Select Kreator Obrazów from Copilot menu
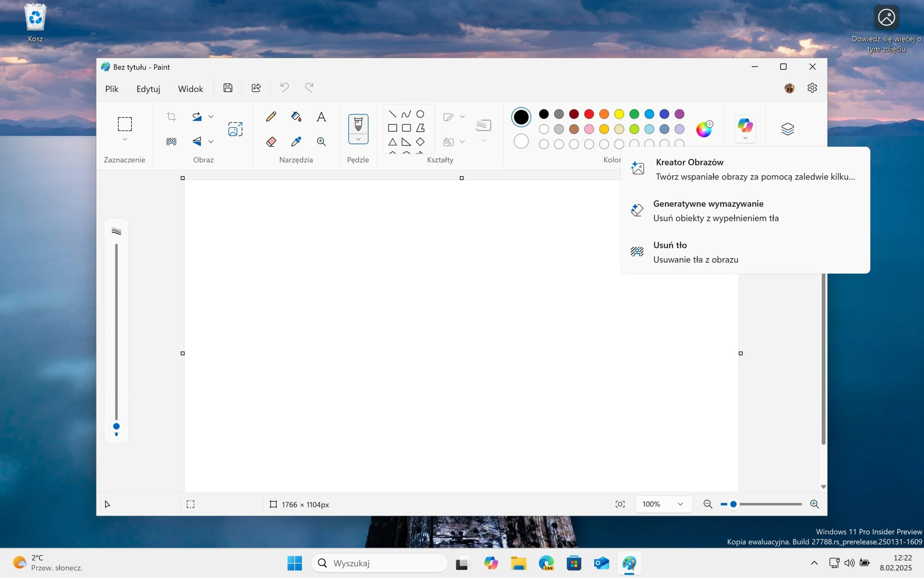The height and width of the screenshot is (578, 924). 745,169
